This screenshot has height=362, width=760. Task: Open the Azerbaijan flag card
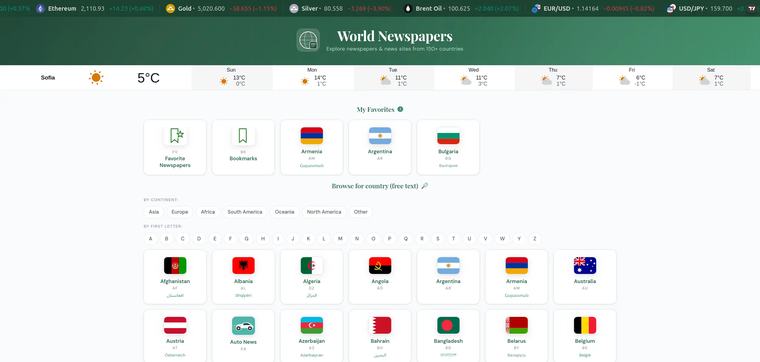click(x=312, y=336)
